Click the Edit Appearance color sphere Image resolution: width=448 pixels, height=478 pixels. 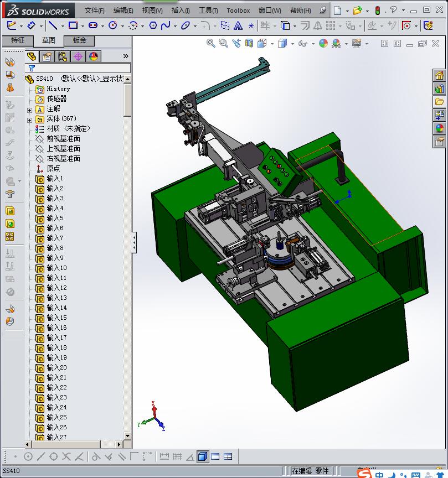tap(323, 43)
